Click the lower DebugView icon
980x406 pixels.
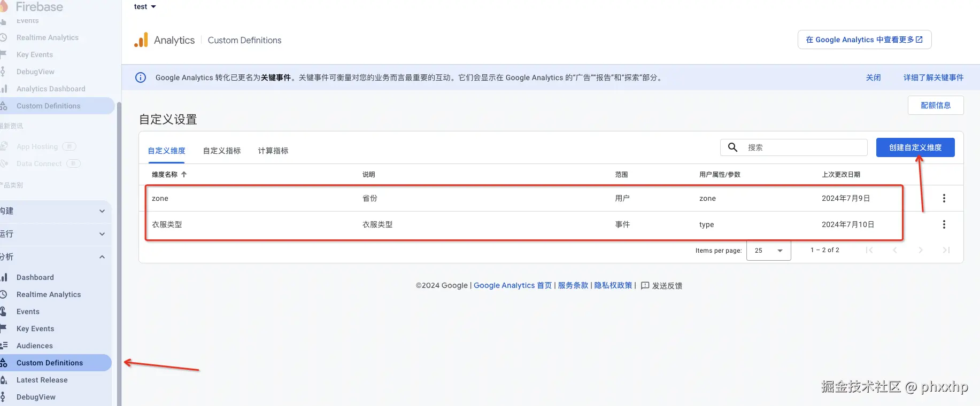(3, 397)
